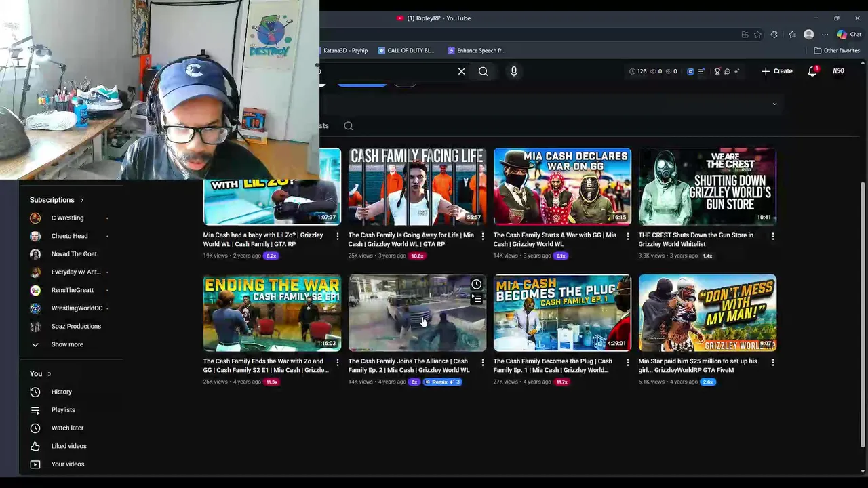Viewport: 868px width, 488px height.
Task: Activate voice search microphone
Action: [513, 71]
